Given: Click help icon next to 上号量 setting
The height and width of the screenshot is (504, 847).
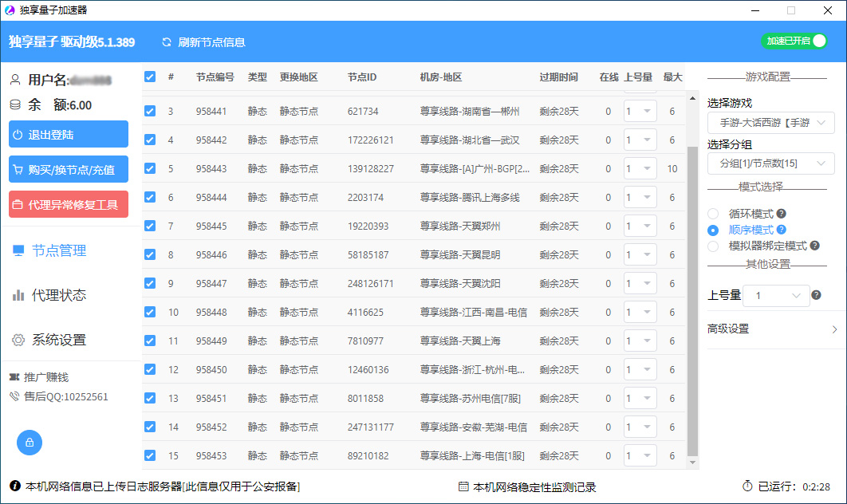Looking at the screenshot, I should click(816, 295).
